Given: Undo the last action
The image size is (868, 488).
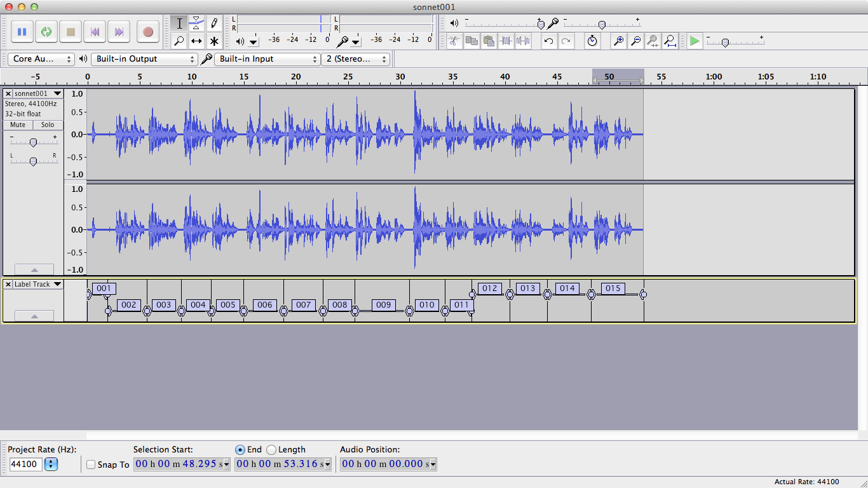Looking at the screenshot, I should click(548, 41).
